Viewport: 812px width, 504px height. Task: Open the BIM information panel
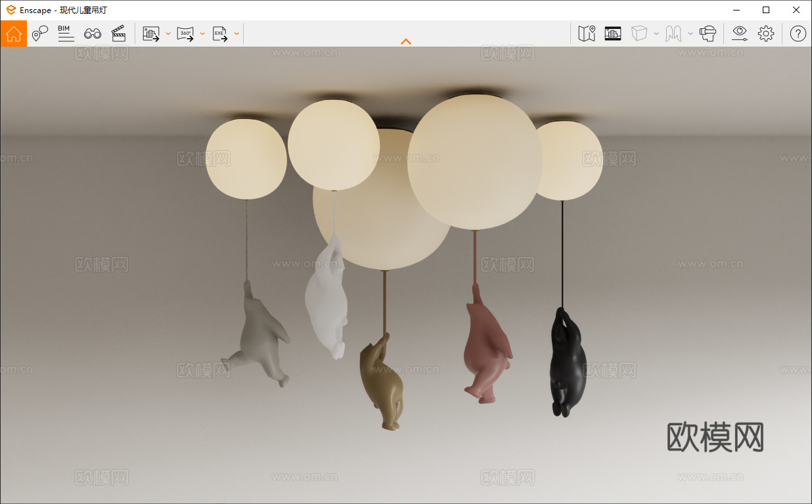pyautogui.click(x=66, y=34)
